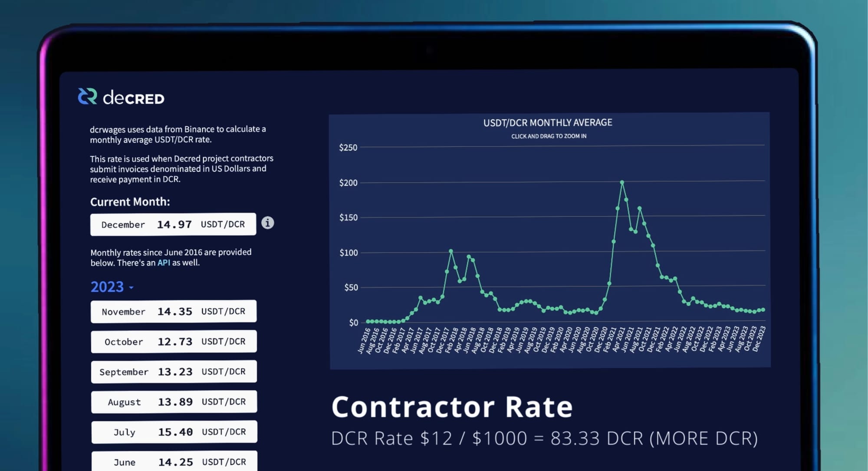
Task: Click the $0 y-axis label
Action: [354, 323]
